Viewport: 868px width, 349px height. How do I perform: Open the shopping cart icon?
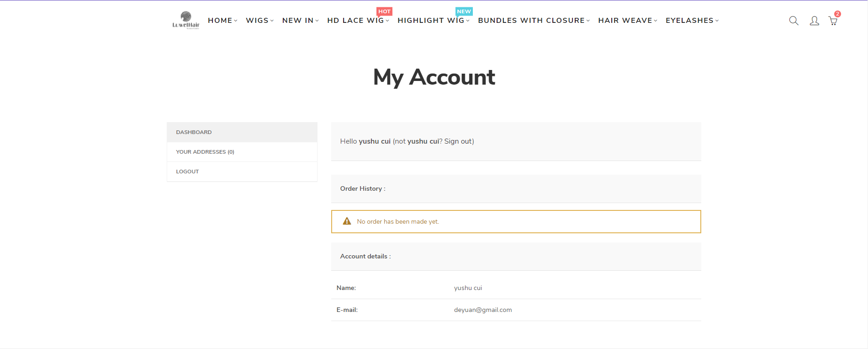pos(833,21)
